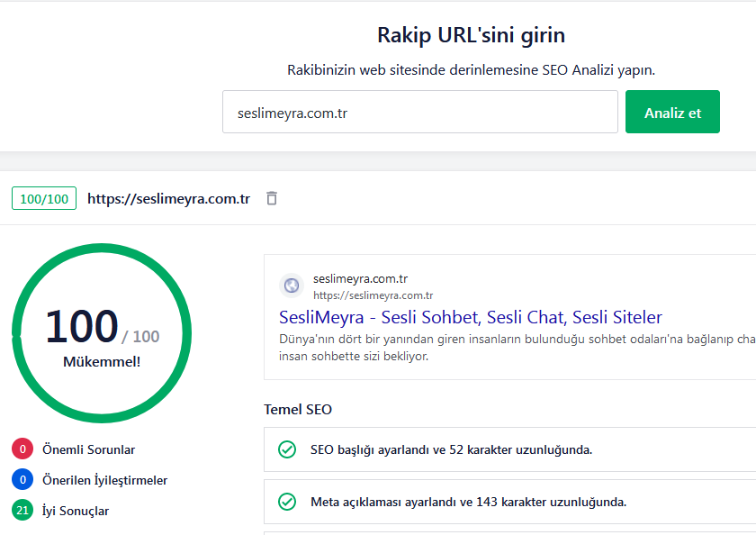Click the derinlemesine SEO Analizi subtitle text
The image size is (756, 535).
pos(471,70)
